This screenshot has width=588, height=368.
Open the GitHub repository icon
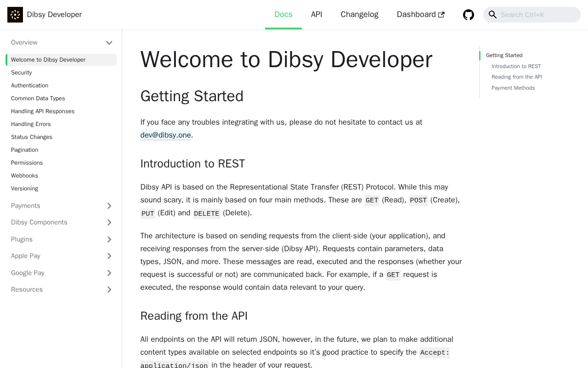pos(469,15)
